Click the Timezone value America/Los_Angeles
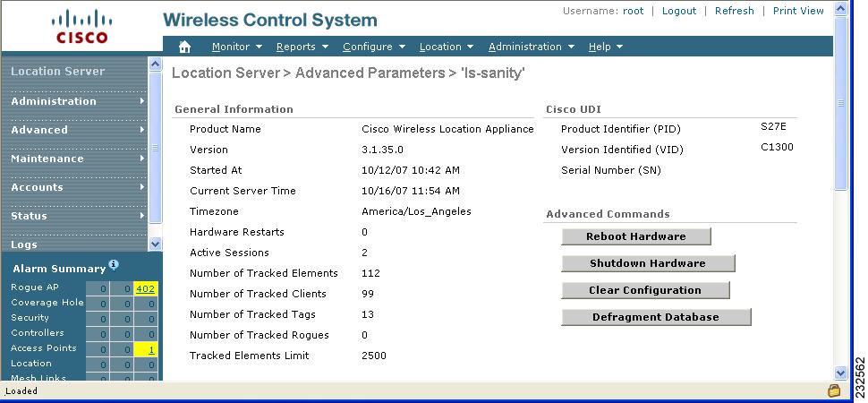This screenshot has height=403, width=868. click(x=416, y=211)
